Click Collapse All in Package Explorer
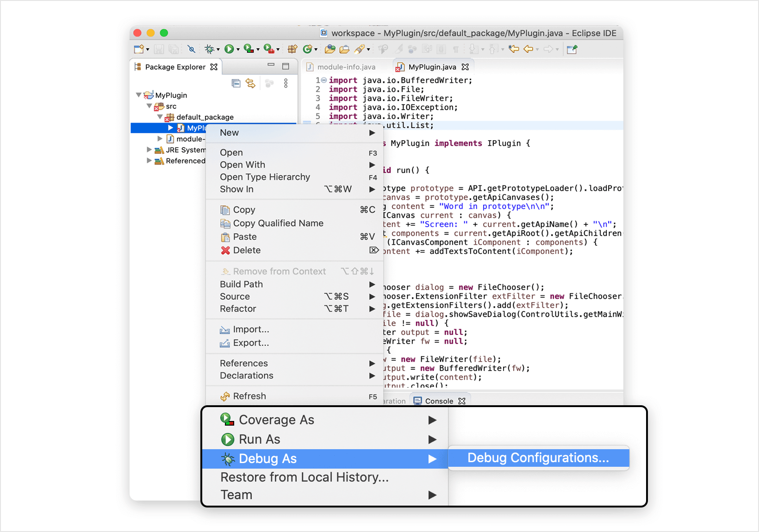 pyautogui.click(x=236, y=83)
